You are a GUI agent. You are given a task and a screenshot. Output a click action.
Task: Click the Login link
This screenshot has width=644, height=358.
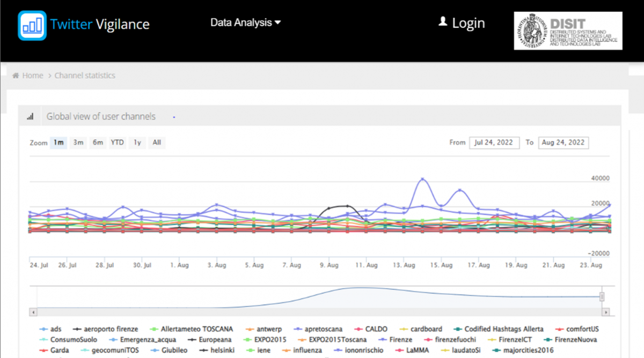point(468,23)
